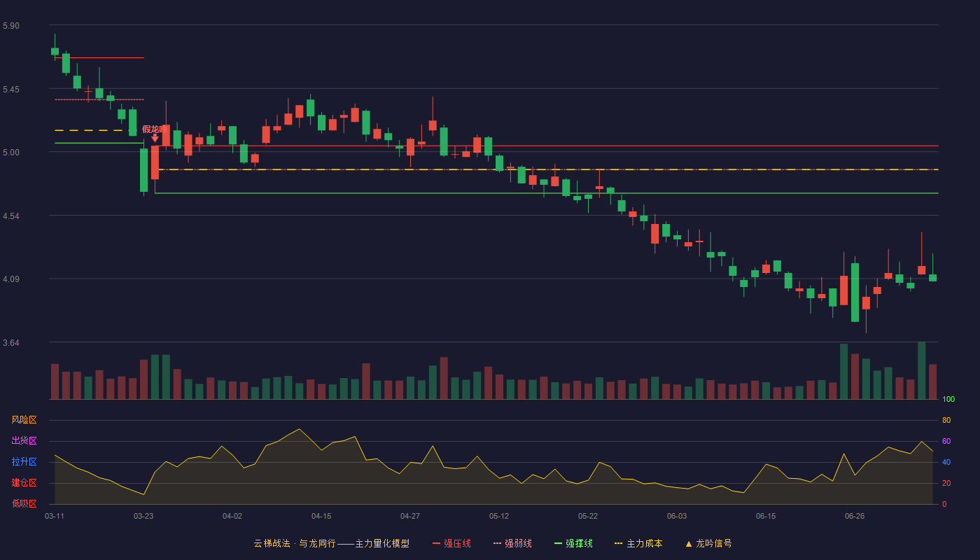Toggle the 强弱线 legend item
This screenshot has width=980, height=560.
tap(512, 543)
